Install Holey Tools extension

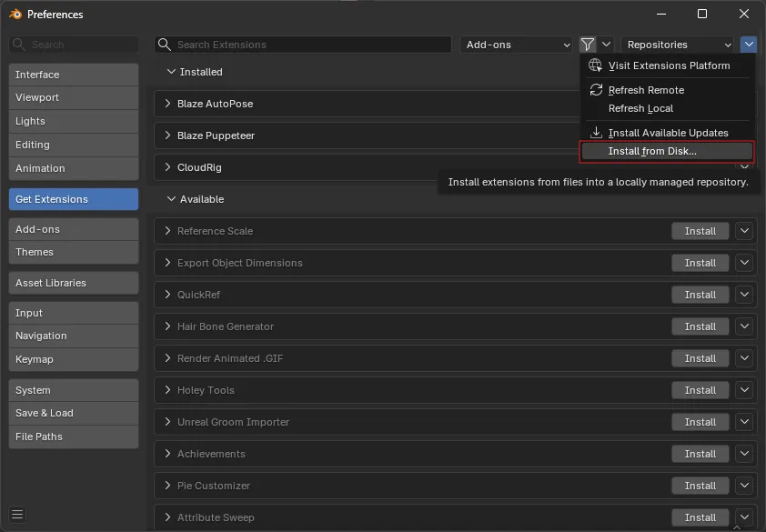coord(700,390)
